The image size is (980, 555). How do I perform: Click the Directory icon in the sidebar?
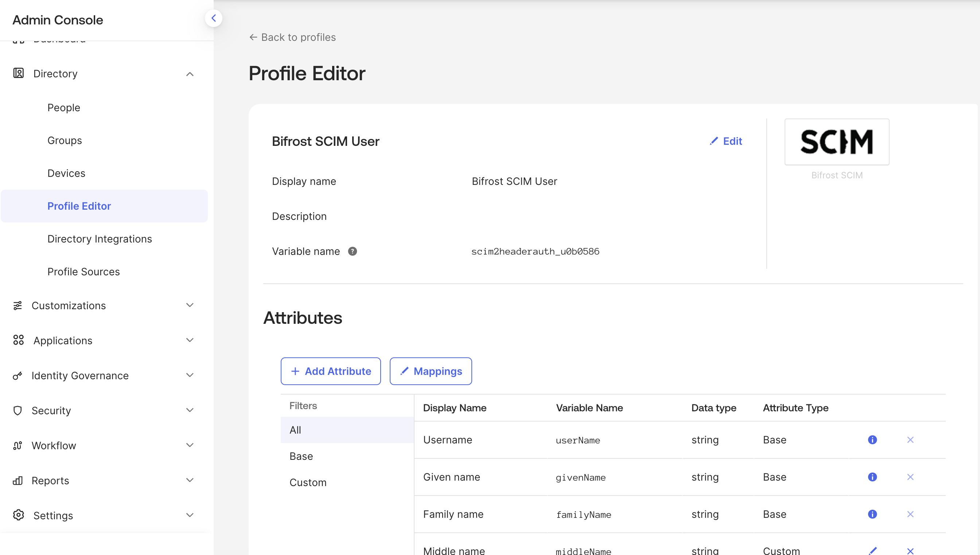click(18, 73)
